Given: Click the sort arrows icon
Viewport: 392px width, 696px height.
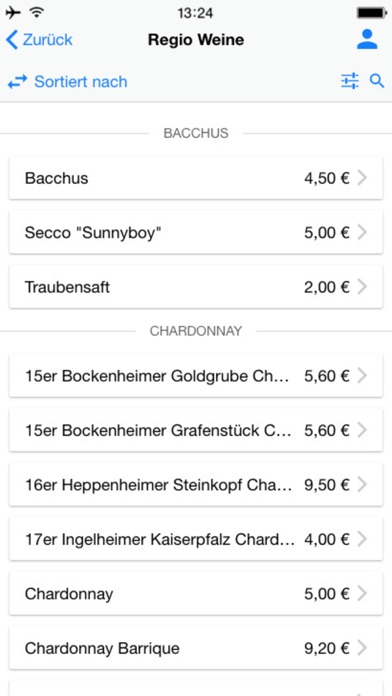Looking at the screenshot, I should click(17, 82).
